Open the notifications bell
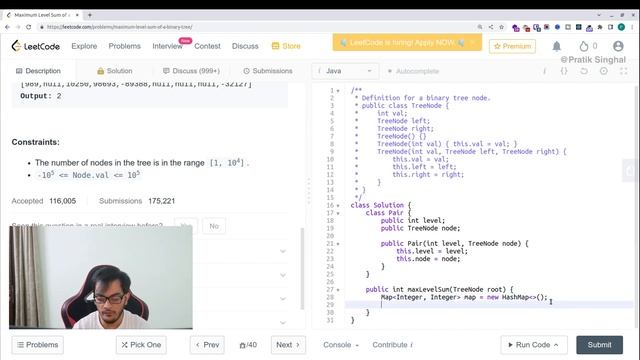Viewport: 640px width, 360px height. pyautogui.click(x=557, y=46)
